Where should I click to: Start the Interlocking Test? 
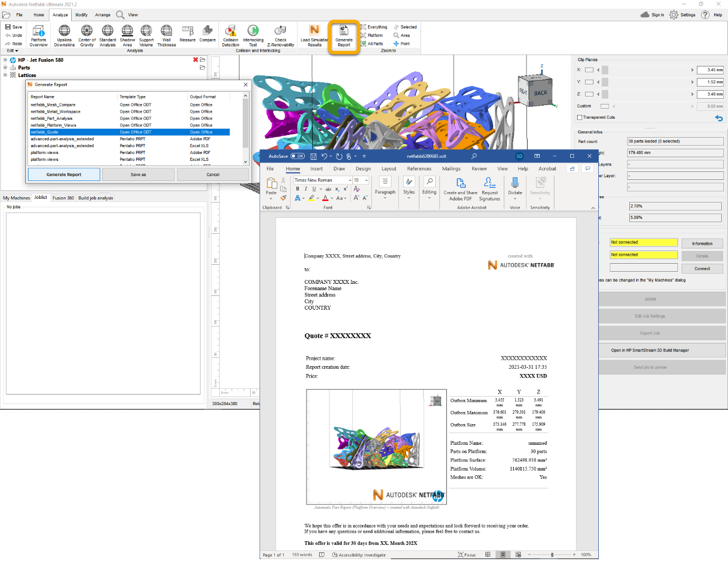coord(253,36)
